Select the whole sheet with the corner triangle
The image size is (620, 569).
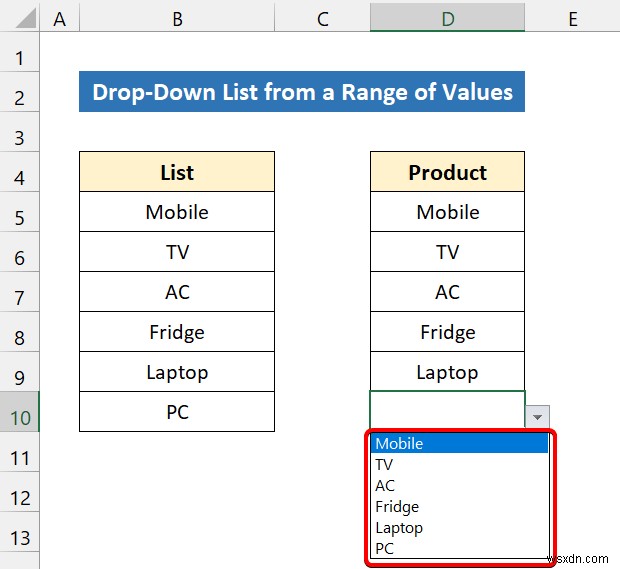click(26, 18)
